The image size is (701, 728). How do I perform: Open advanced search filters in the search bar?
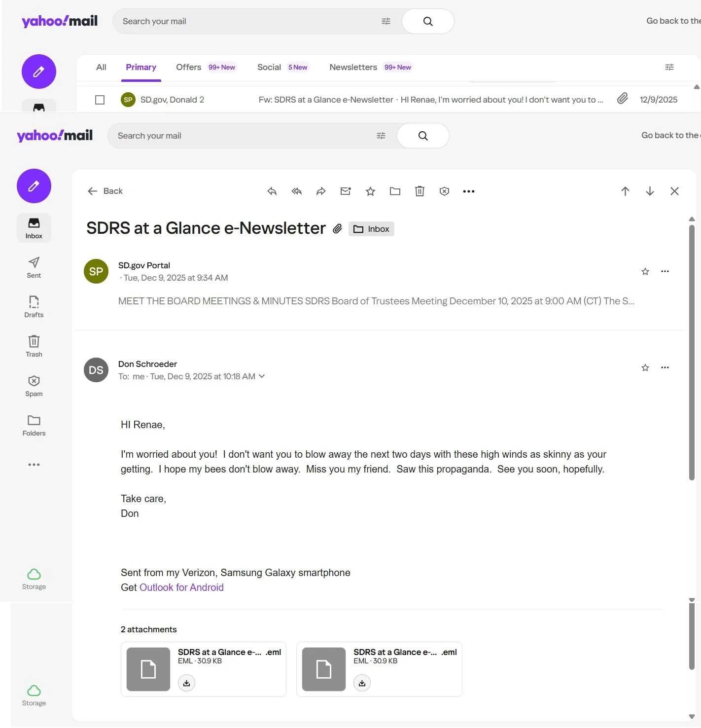pos(381,135)
